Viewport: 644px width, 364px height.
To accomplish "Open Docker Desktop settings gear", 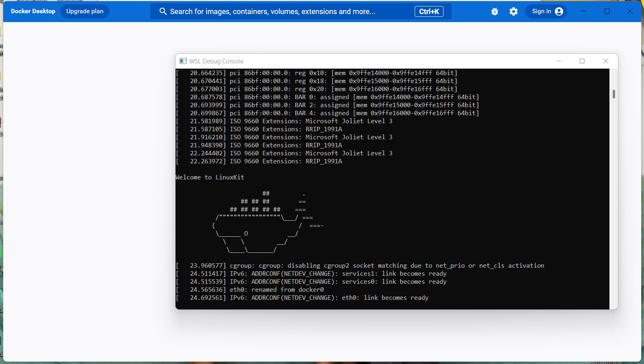I will [x=514, y=12].
